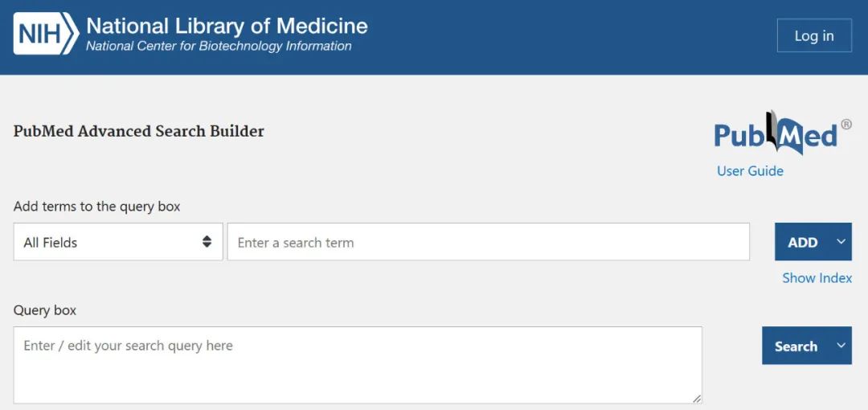This screenshot has height=410, width=868.
Task: Run the query with Search button
Action: pos(795,346)
